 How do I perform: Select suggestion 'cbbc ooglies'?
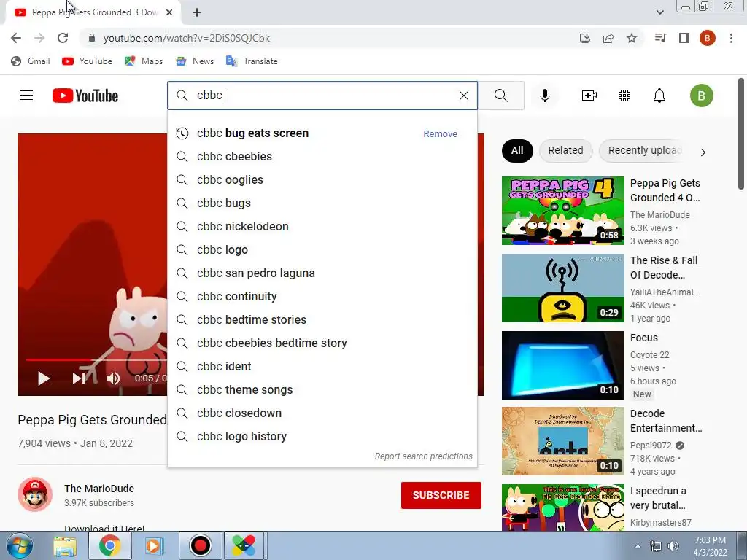[x=322, y=179]
